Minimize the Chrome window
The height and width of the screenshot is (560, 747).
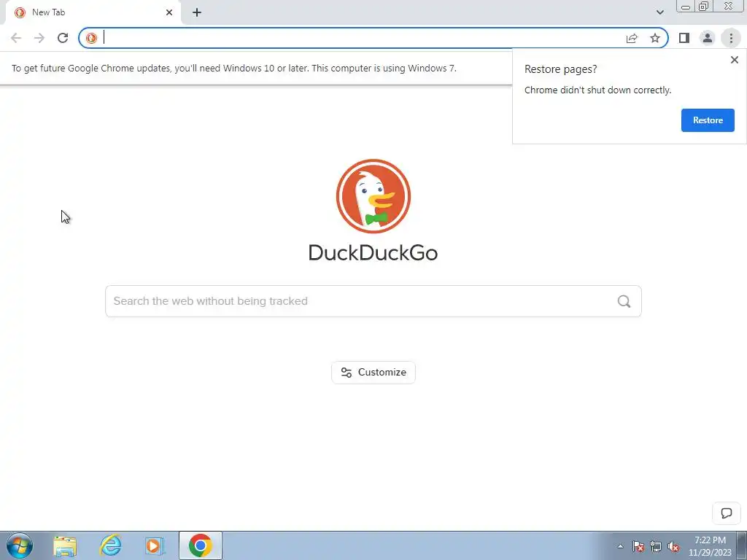pos(686,7)
